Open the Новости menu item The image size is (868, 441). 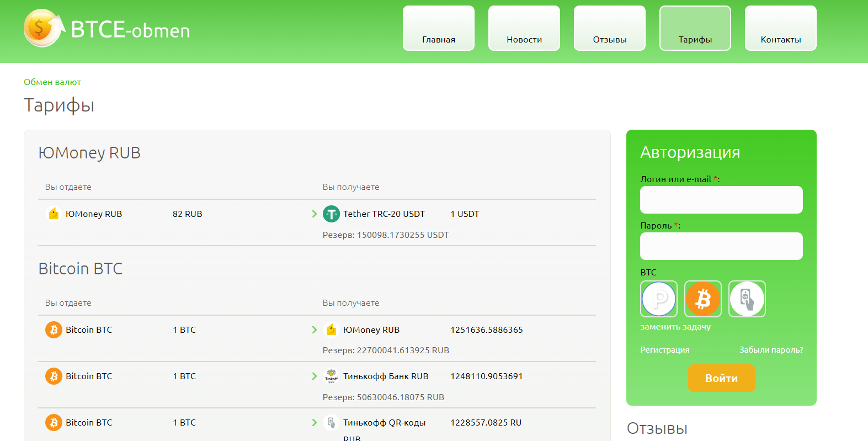tap(524, 28)
